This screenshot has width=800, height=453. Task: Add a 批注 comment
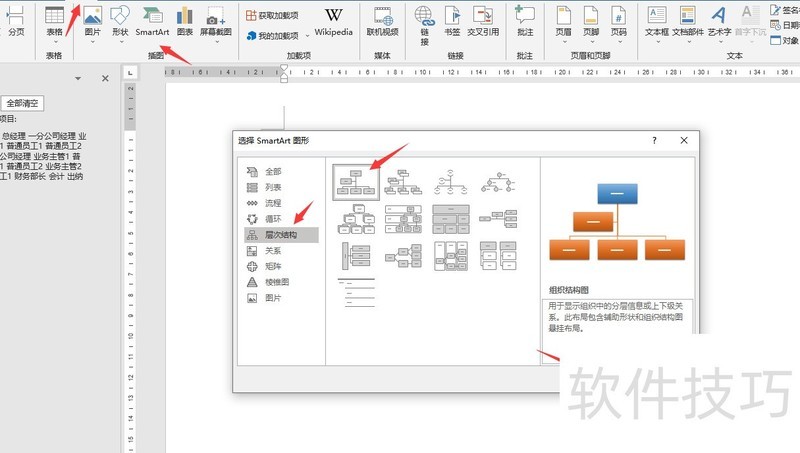click(525, 21)
